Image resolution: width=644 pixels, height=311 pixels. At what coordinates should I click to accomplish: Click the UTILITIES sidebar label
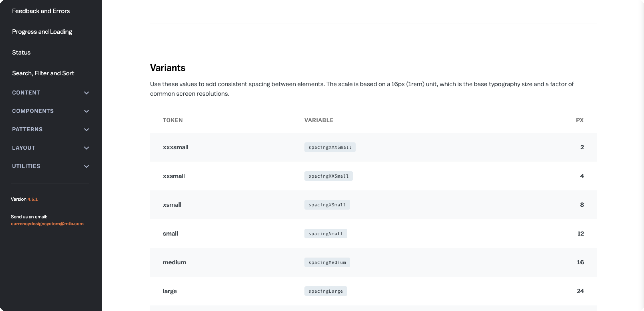click(26, 166)
